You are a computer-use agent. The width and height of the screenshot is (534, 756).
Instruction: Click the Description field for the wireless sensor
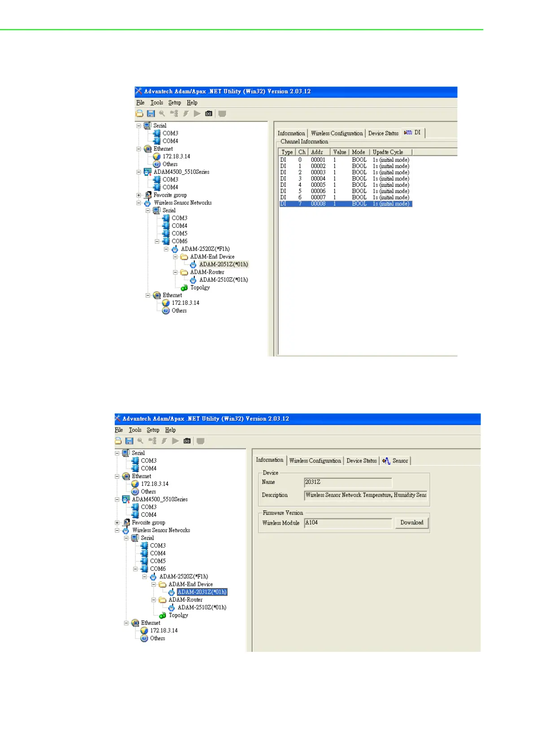tap(366, 495)
